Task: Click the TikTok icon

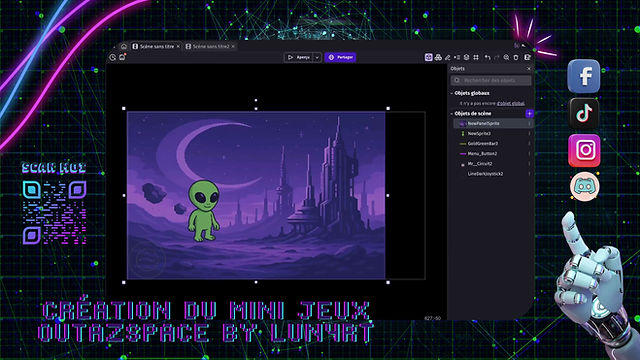Action: (584, 113)
